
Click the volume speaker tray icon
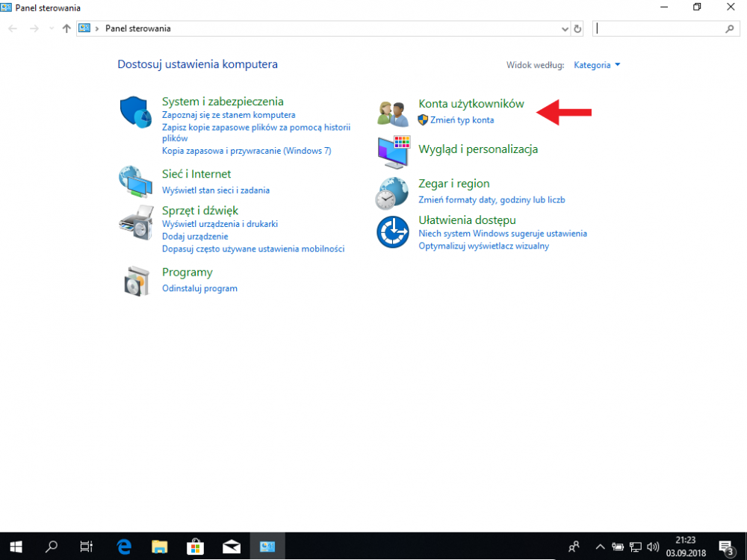point(653,547)
